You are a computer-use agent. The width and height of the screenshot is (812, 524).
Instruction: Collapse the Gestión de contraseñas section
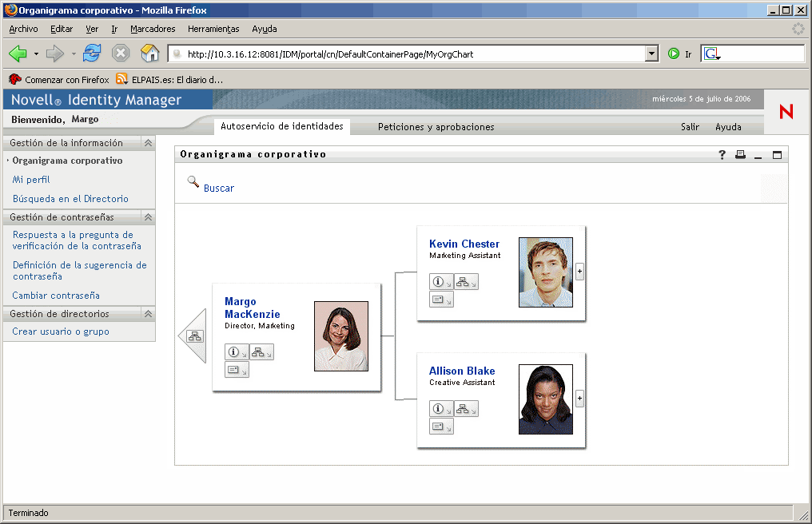point(148,217)
